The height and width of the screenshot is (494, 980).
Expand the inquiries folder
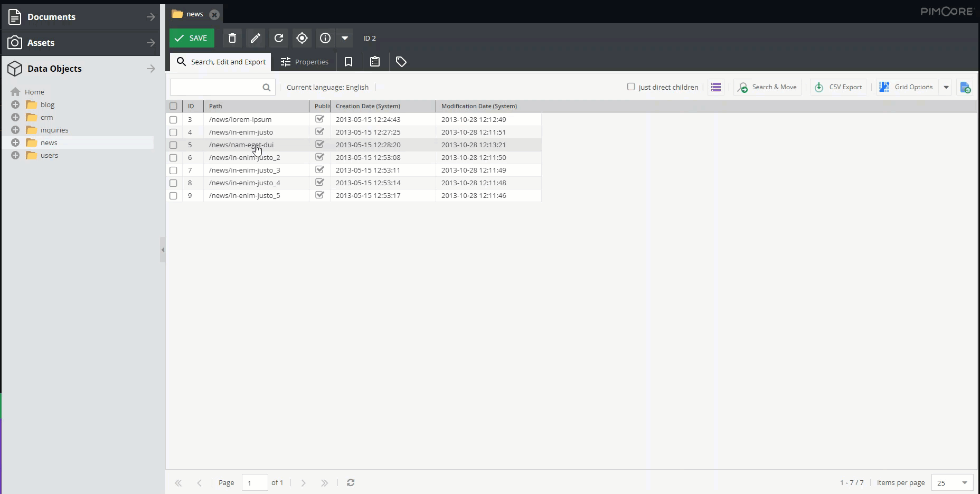15,130
